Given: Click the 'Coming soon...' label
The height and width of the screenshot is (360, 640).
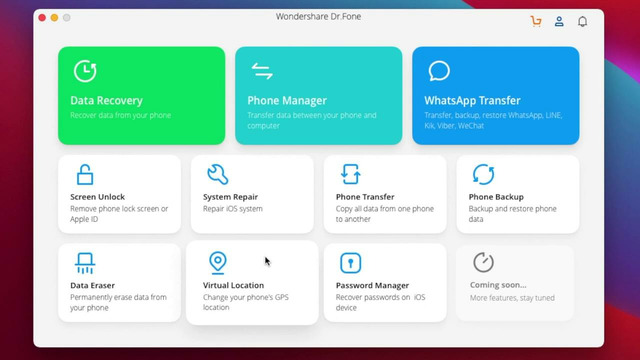Looking at the screenshot, I should coord(498,285).
